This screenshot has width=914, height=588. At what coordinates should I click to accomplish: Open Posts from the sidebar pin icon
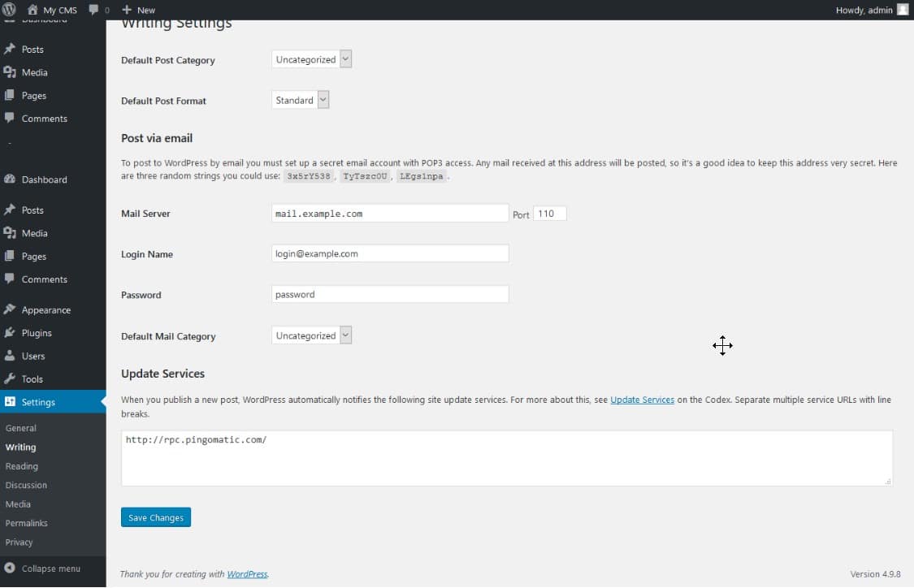tap(11, 210)
